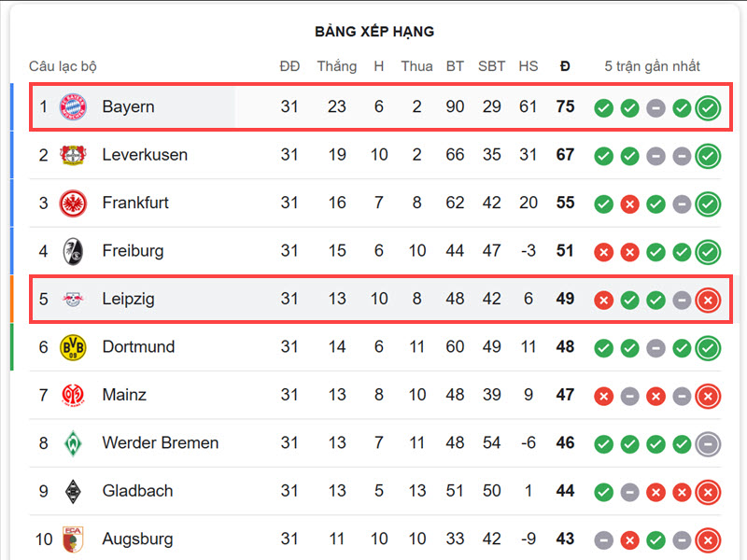Select the Dortmund row name
Screen dimensions: 747x560
tap(138, 346)
